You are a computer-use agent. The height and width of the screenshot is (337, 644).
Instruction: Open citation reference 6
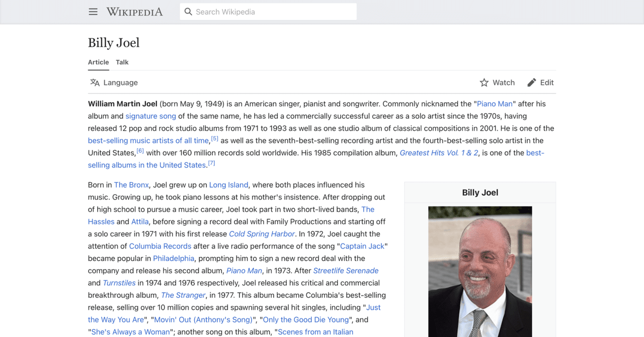click(x=140, y=151)
